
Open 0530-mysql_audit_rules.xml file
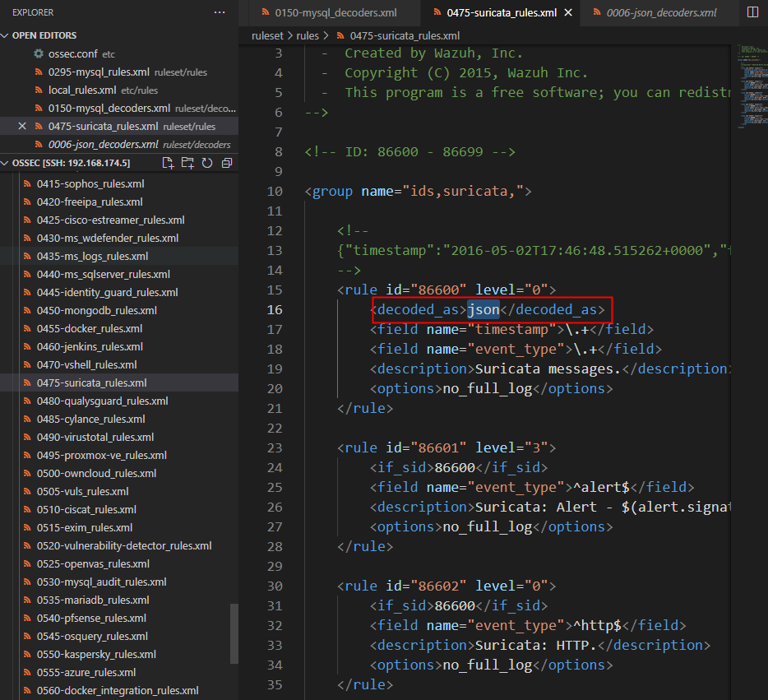tap(119, 582)
